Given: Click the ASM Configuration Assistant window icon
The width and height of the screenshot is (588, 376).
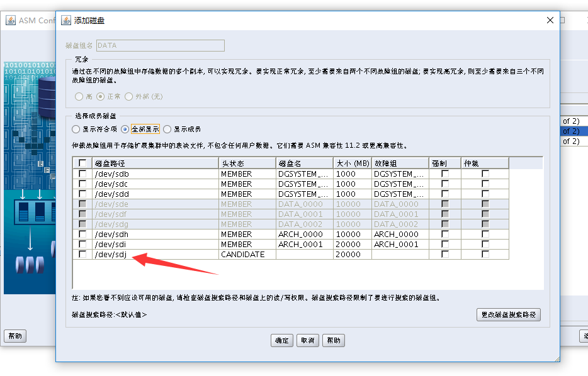Looking at the screenshot, I should point(9,20).
